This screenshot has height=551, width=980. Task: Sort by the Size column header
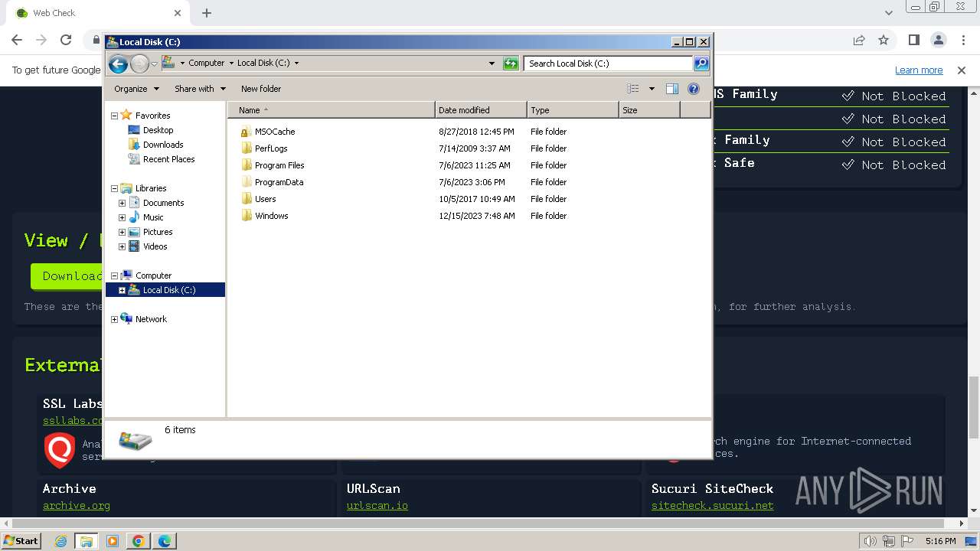(x=649, y=110)
